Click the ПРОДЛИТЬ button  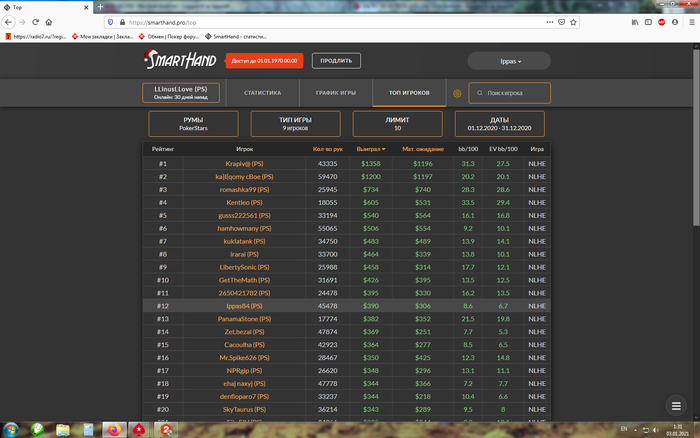point(336,61)
